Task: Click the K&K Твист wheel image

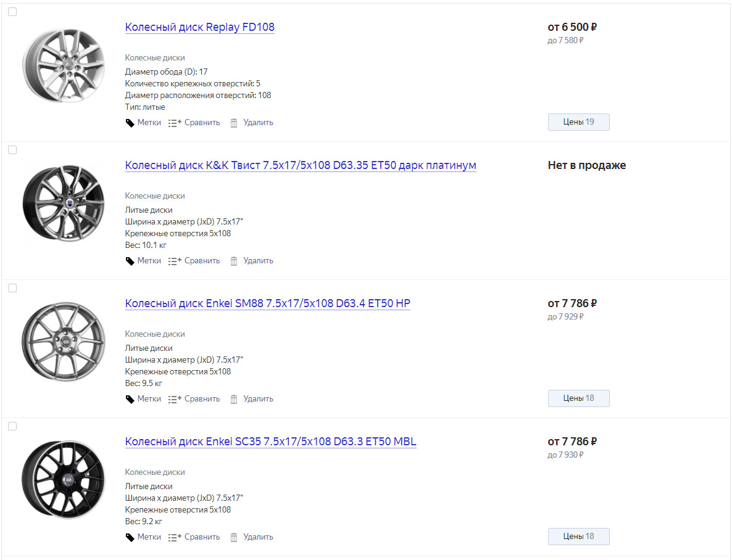Action: 64,203
